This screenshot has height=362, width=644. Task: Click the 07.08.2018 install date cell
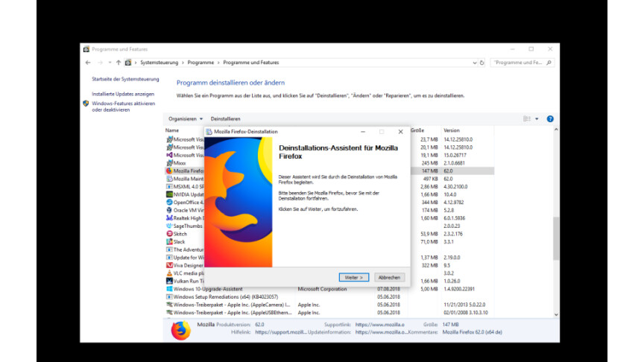tap(388, 289)
